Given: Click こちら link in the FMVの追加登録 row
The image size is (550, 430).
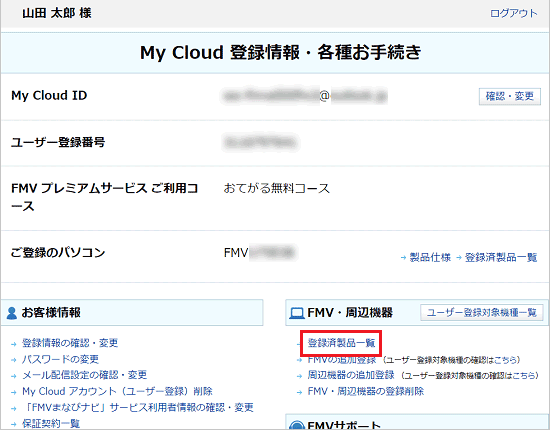Looking at the screenshot, I should point(505,360).
